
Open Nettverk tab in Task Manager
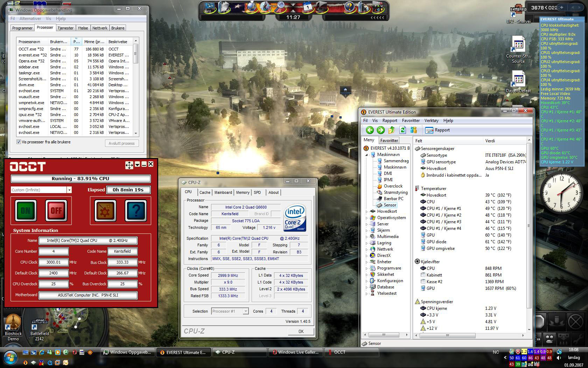click(x=100, y=28)
